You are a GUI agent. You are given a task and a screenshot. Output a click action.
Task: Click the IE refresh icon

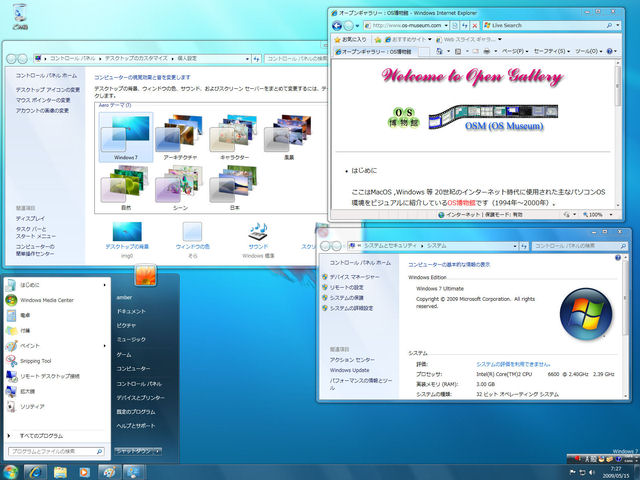tap(464, 26)
